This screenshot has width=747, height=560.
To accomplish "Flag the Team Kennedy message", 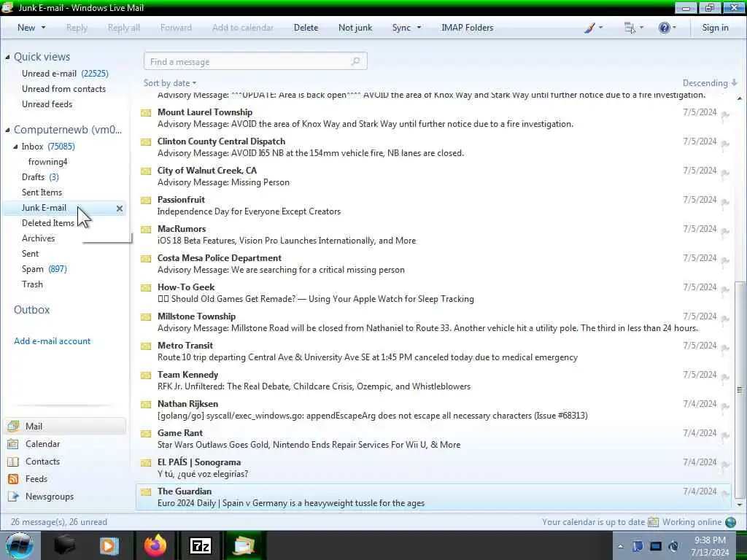I will (724, 378).
